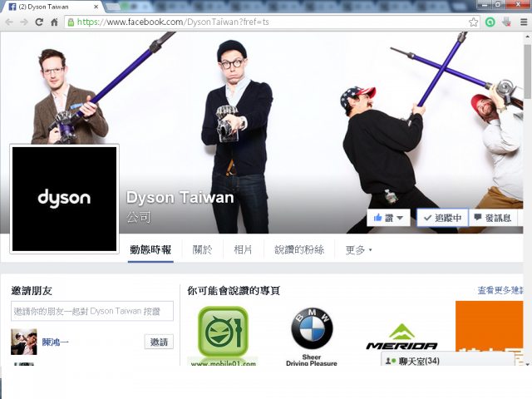Click the Sheer Driving Pleasure caption
Image resolution: width=532 pixels, height=399 pixels.
point(312,360)
